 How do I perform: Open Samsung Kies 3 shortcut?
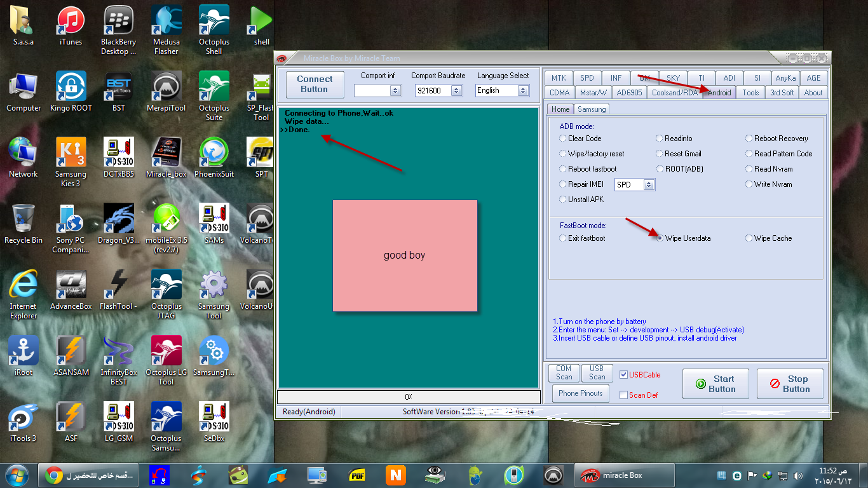tap(71, 162)
